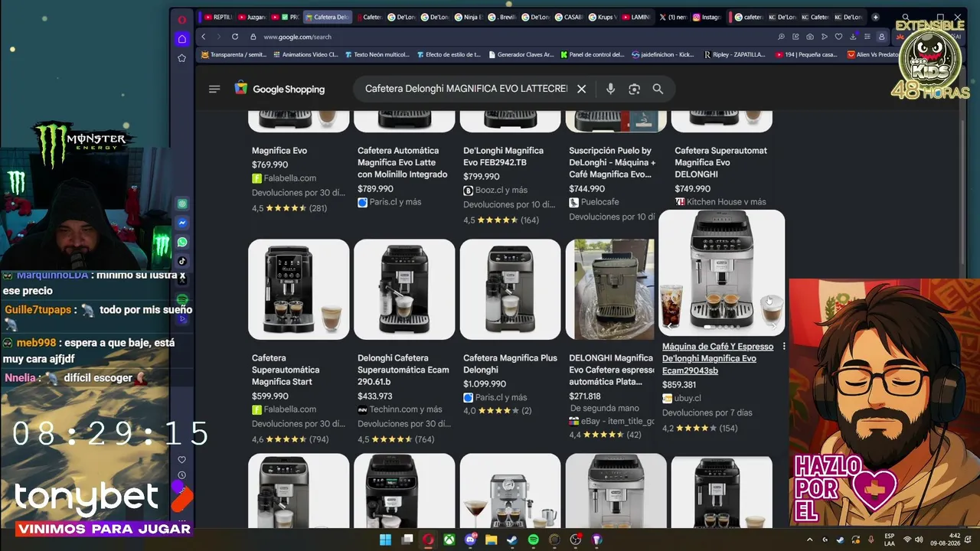
Task: Open Discord from the taskbar
Action: [470, 540]
